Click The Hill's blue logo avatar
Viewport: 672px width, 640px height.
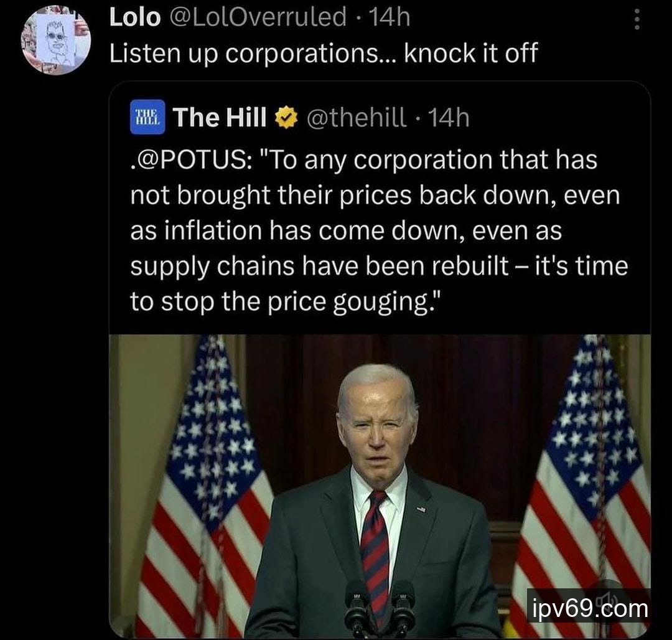147,116
